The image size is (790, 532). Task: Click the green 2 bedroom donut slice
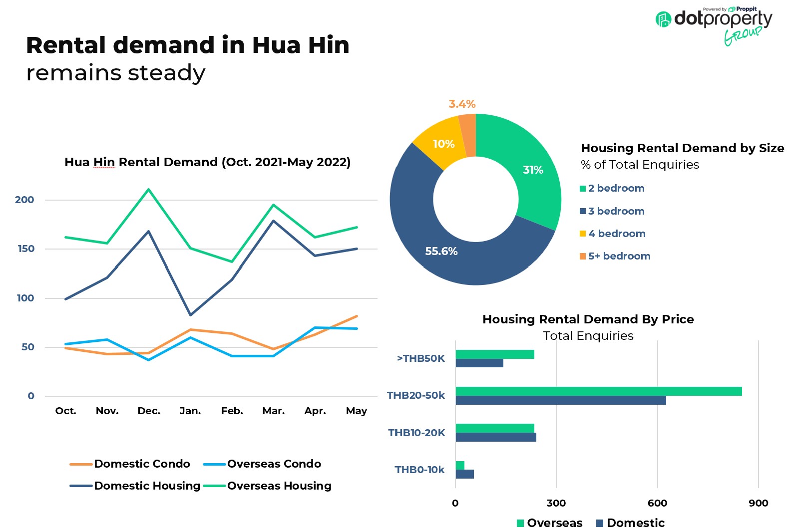532,170
